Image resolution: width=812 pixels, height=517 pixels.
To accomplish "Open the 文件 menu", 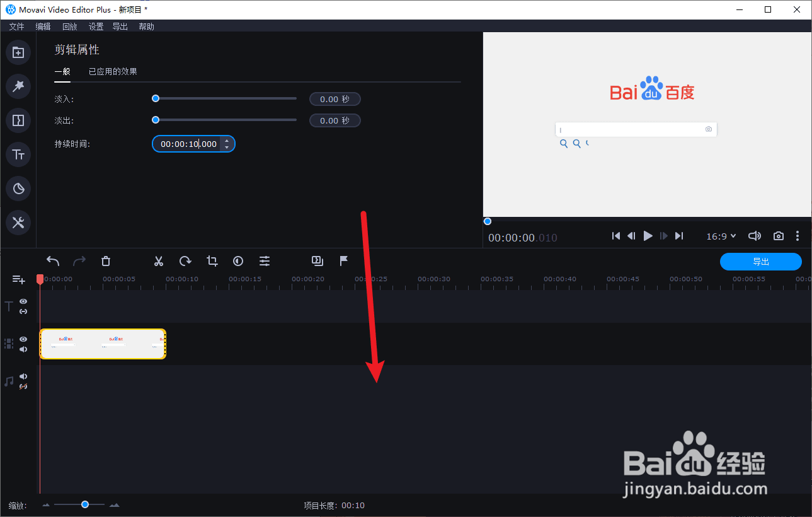I will (17, 26).
